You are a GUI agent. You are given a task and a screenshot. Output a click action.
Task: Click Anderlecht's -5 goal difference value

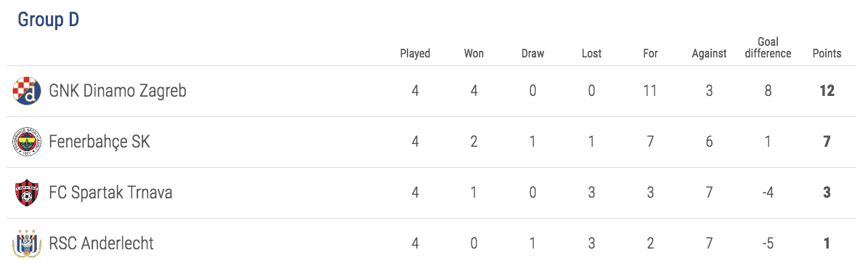tap(768, 243)
